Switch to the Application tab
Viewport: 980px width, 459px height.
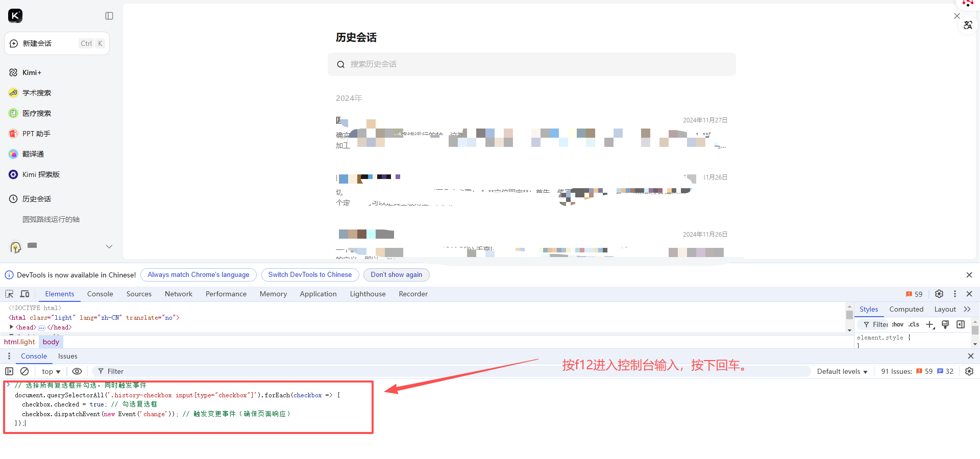point(318,294)
